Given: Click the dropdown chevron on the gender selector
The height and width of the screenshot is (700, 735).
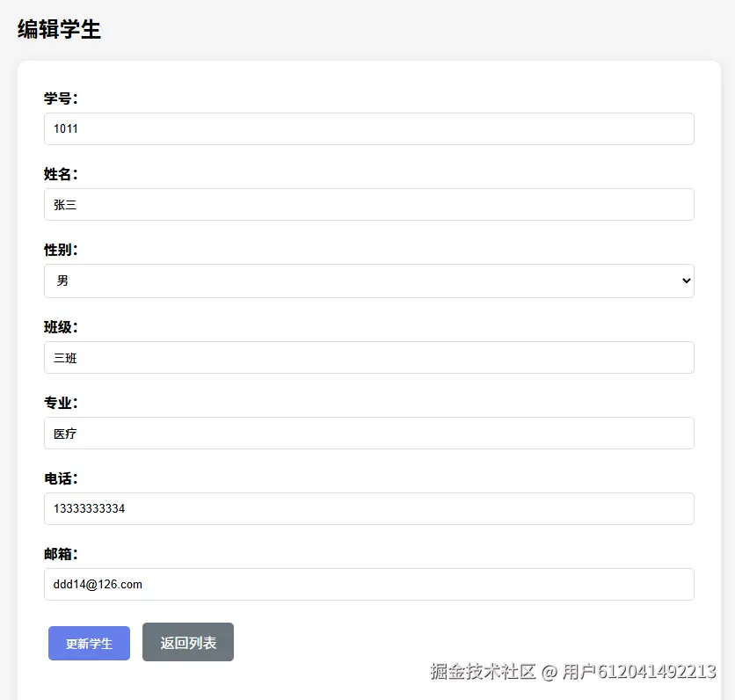Looking at the screenshot, I should (686, 281).
